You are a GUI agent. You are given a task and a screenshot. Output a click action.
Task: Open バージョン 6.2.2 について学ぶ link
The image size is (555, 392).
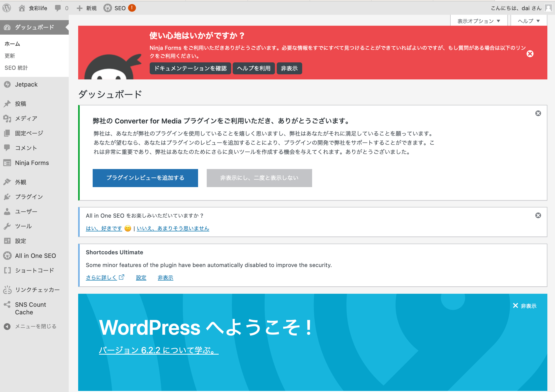point(159,350)
